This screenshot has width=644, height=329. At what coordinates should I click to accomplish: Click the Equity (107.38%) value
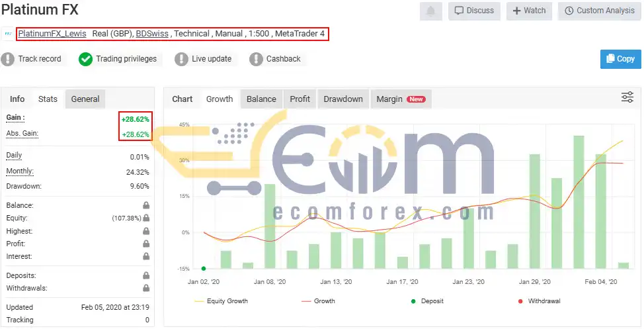[x=126, y=218]
